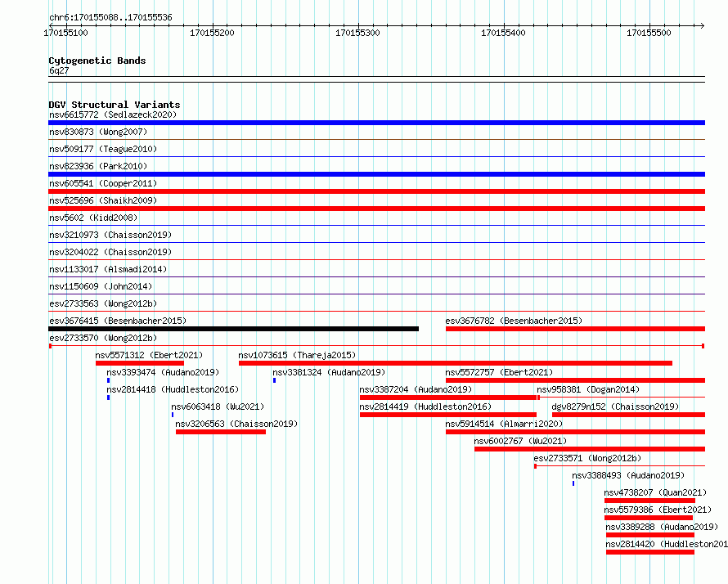This screenshot has width=728, height=584.
Task: Select esv2733571 (Wong2012b) label
Action: click(x=588, y=458)
